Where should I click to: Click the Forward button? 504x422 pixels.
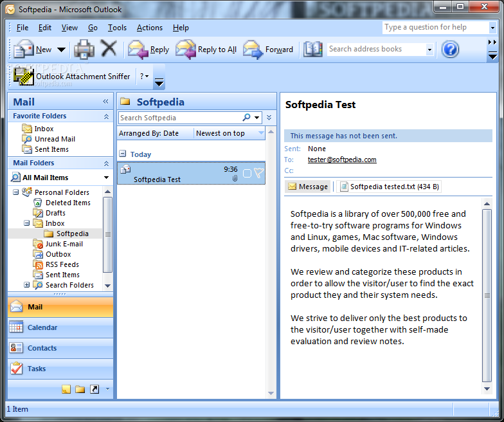pos(268,50)
